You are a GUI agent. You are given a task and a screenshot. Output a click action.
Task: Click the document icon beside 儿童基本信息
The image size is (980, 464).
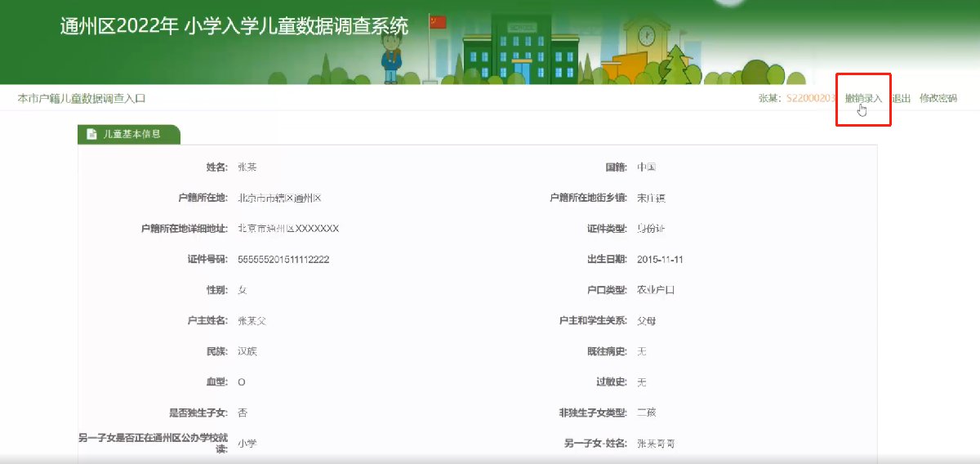point(91,134)
